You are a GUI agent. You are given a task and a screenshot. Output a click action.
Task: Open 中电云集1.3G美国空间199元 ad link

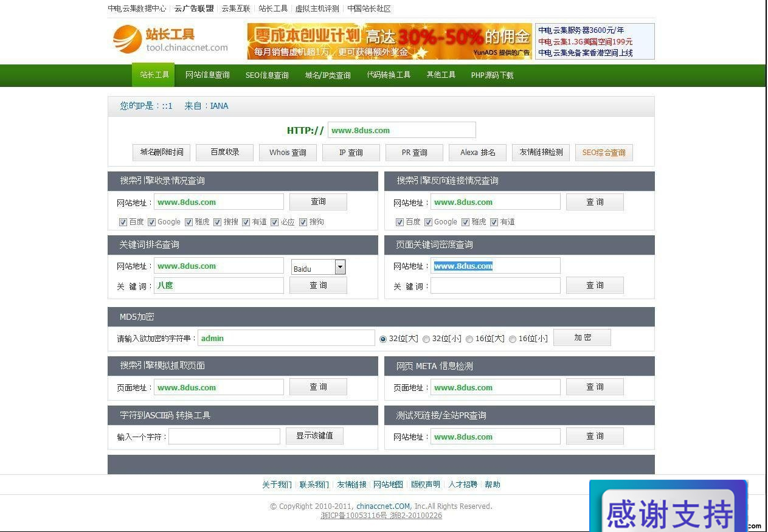tap(586, 42)
